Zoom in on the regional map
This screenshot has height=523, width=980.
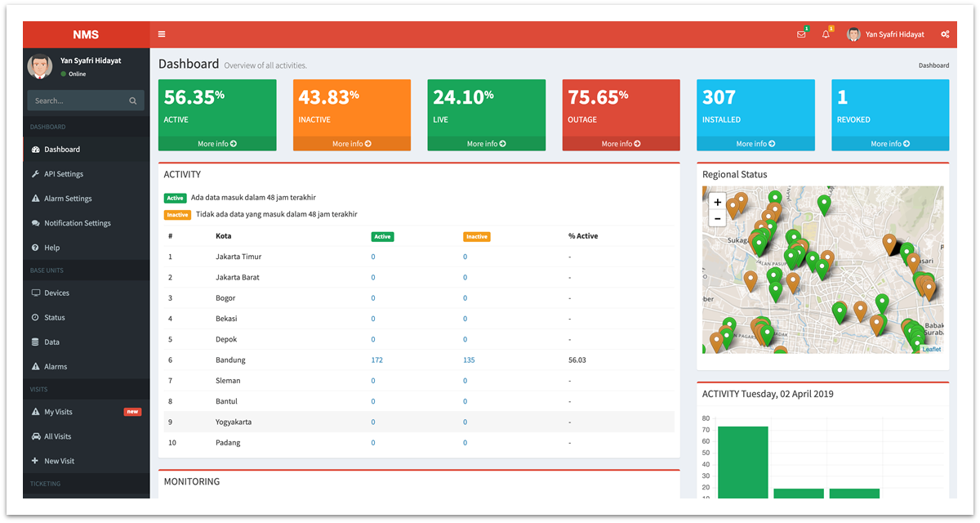(717, 202)
